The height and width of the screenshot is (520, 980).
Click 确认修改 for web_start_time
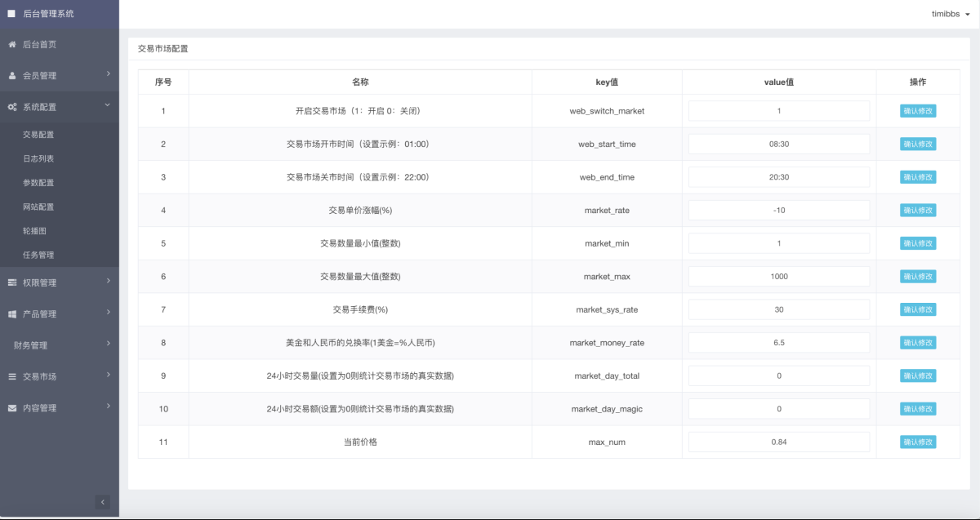pyautogui.click(x=918, y=144)
